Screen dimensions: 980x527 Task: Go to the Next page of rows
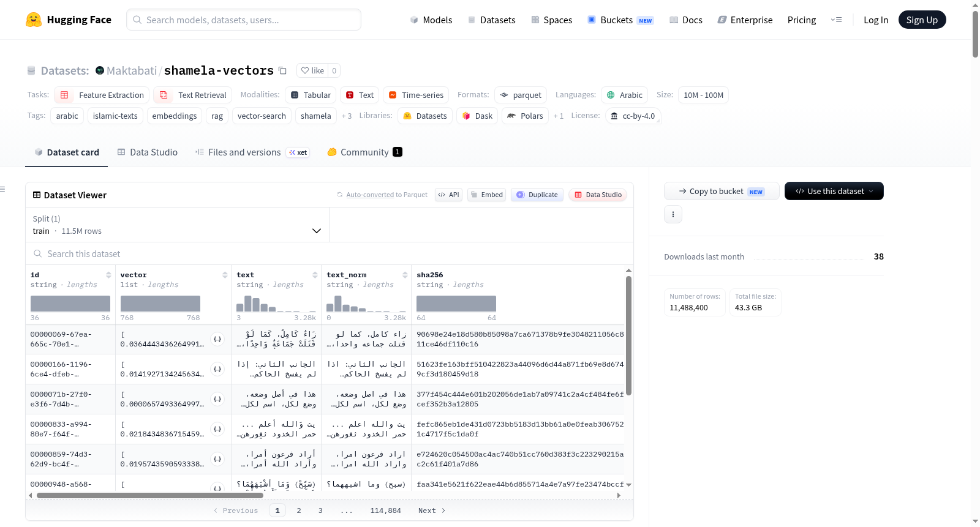pyautogui.click(x=432, y=510)
